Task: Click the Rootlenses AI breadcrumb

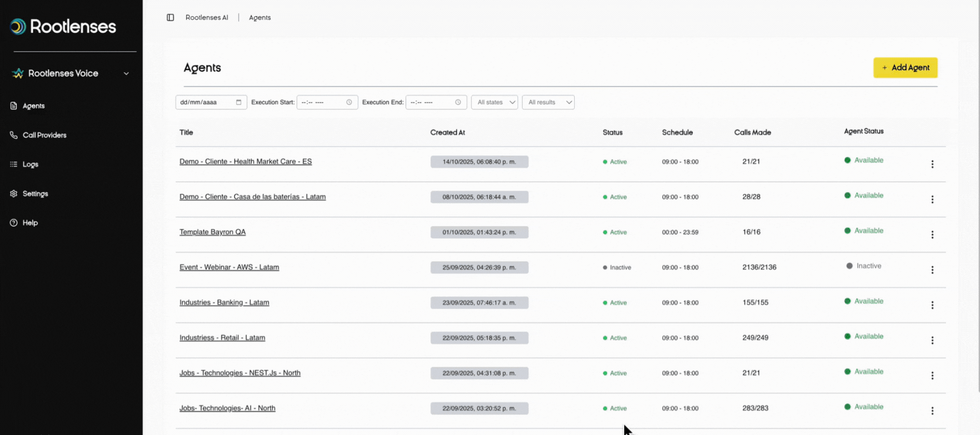Action: [207, 18]
